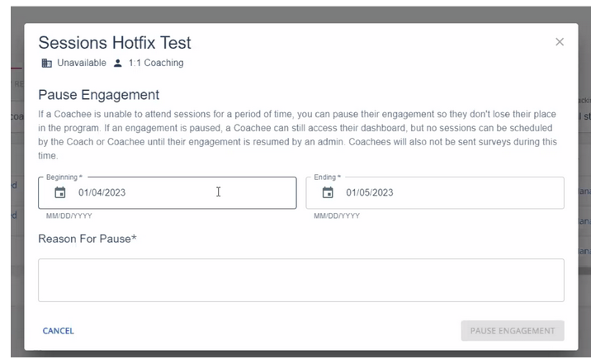This screenshot has width=591, height=364.
Task: Close the Sessions Hotfix Test dialog
Action: [x=560, y=42]
